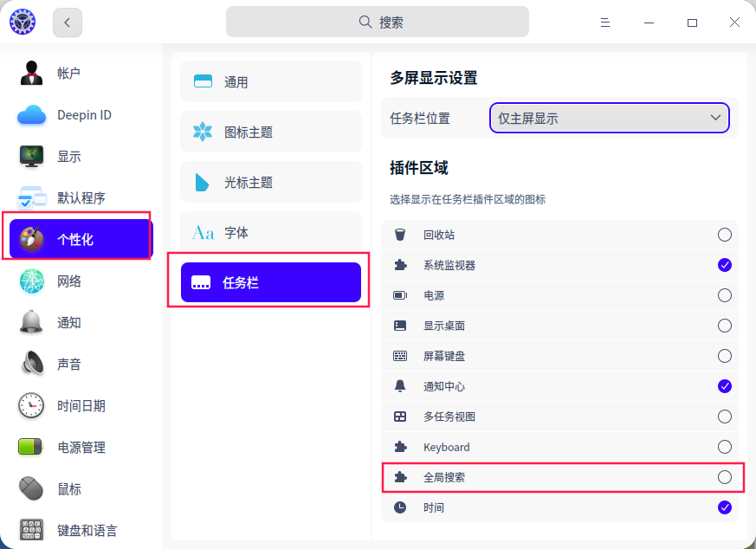This screenshot has width=756, height=549.
Task: Click the 时间日期 clock icon
Action: (x=31, y=406)
